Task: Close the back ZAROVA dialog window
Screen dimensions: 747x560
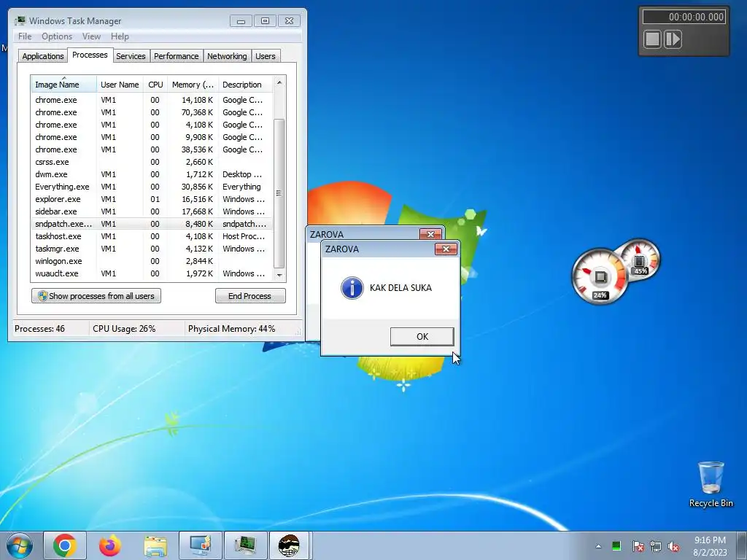Action: click(x=430, y=234)
